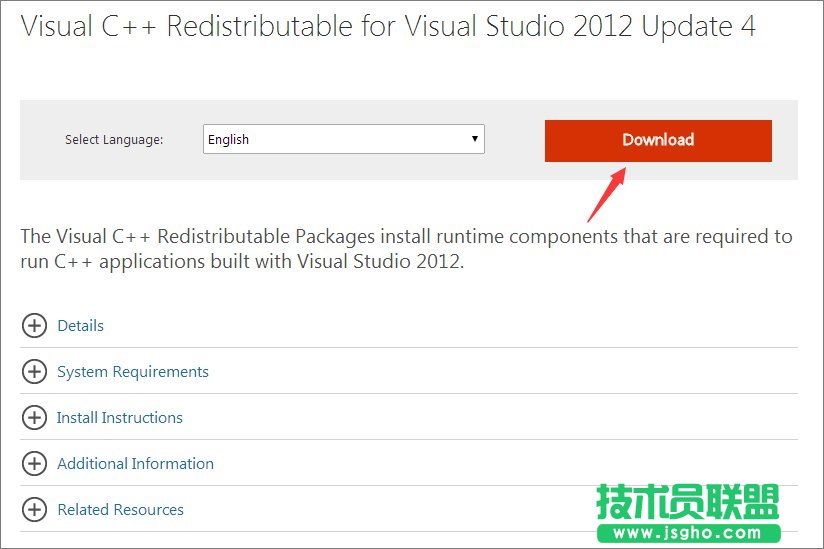
Task: Expand the plus icon beside System Requirements
Action: pos(34,371)
